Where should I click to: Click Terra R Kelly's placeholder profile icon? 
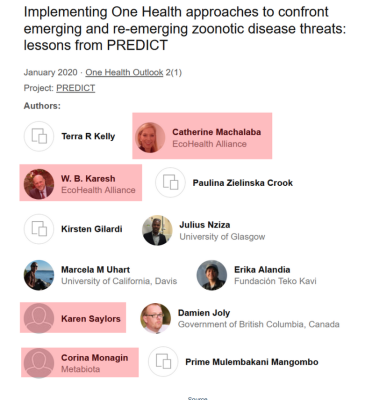click(x=39, y=136)
